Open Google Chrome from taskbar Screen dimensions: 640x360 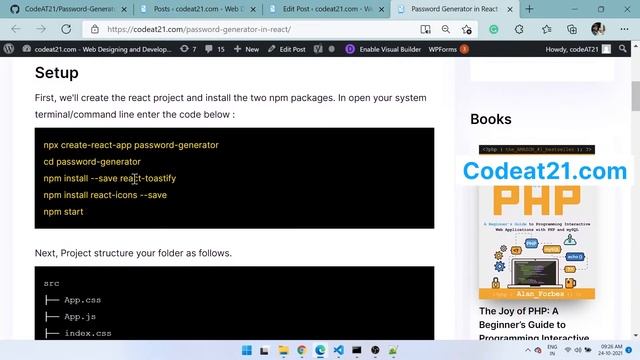tap(302, 350)
